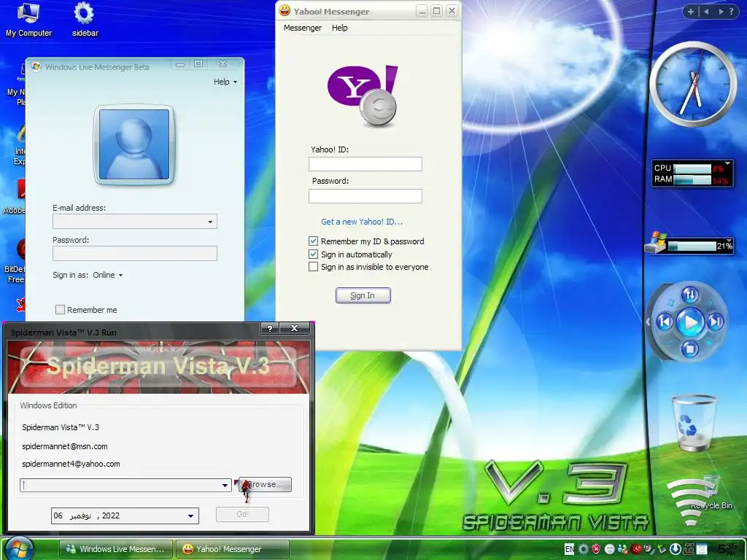
Task: Click the Yahoo! Messenger logo
Action: click(x=363, y=96)
